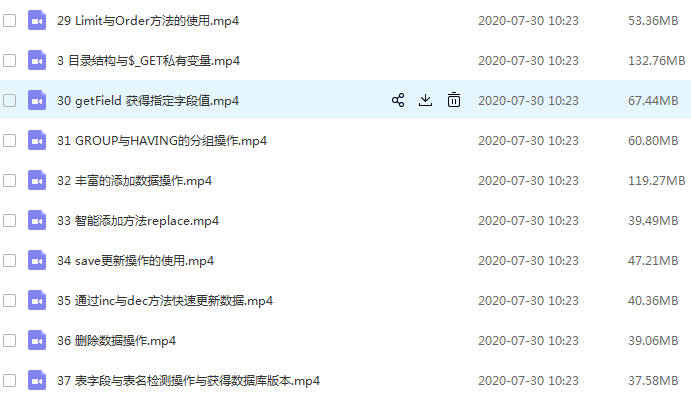Screen dimensions: 691x409
Task: Click video icon of 3 目录结构 file
Action: tap(37, 60)
